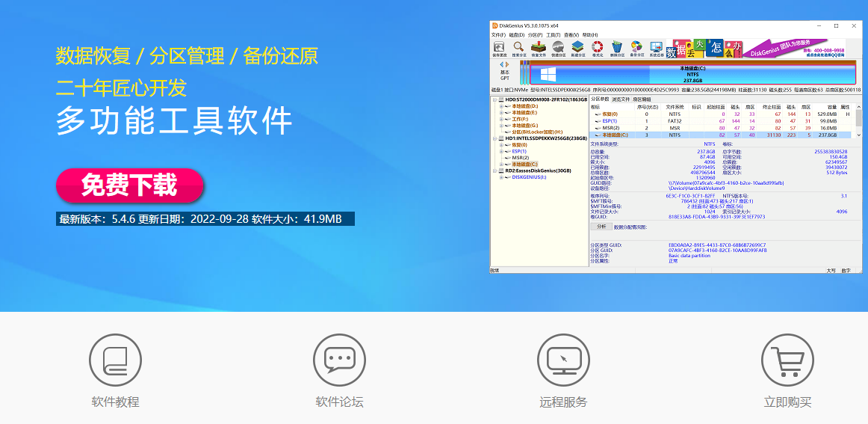Image resolution: width=868 pixels, height=424 pixels.
Task: Open the 软件论坛 chat bubble icon
Action: tap(339, 360)
